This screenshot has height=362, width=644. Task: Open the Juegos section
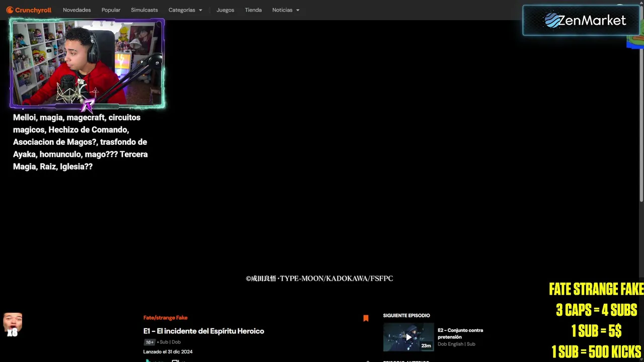[x=225, y=10]
